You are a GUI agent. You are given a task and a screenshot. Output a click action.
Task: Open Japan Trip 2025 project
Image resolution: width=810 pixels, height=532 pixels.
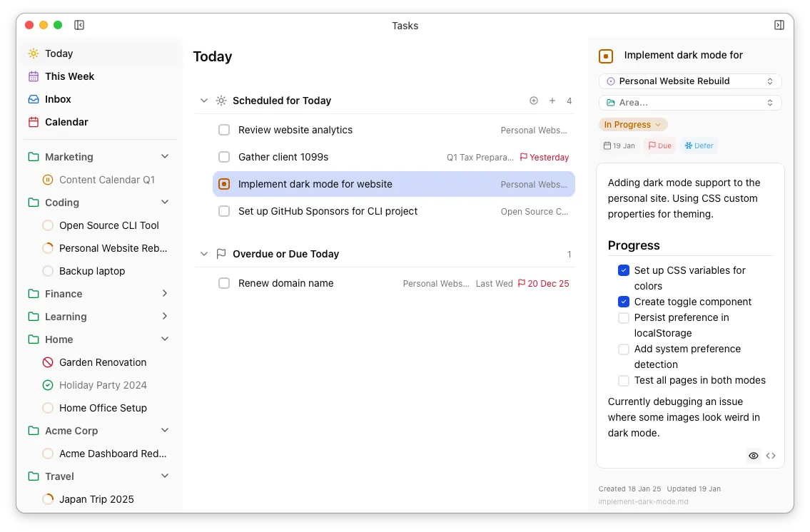pyautogui.click(x=96, y=499)
